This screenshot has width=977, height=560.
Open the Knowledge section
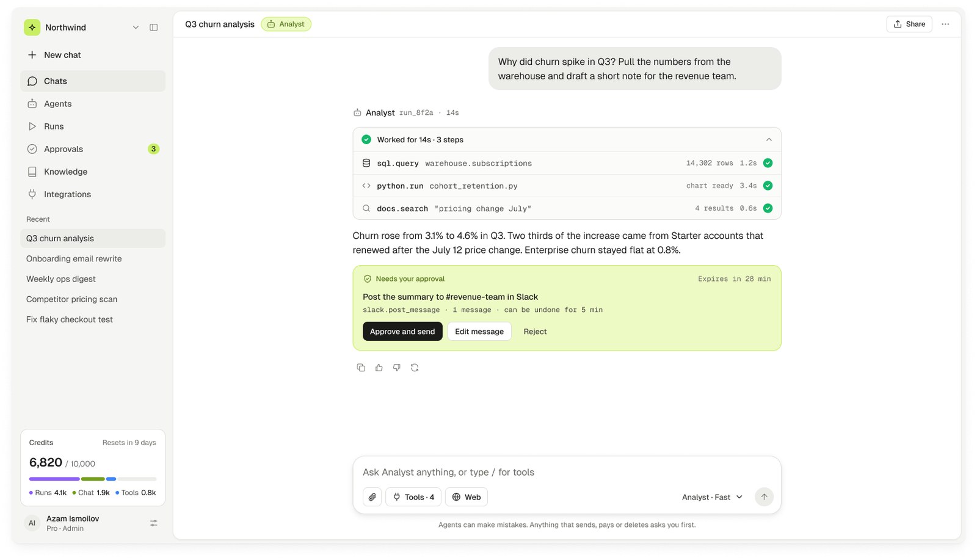point(93,172)
